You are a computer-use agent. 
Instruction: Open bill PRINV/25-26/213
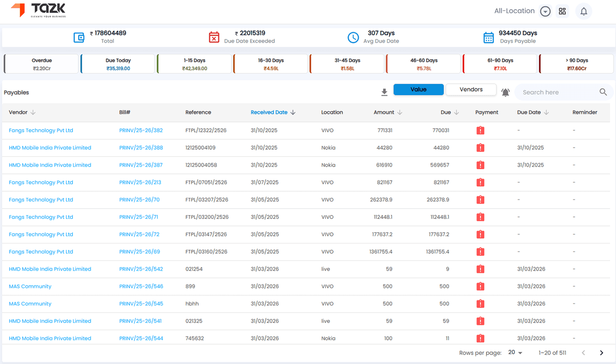click(x=140, y=183)
